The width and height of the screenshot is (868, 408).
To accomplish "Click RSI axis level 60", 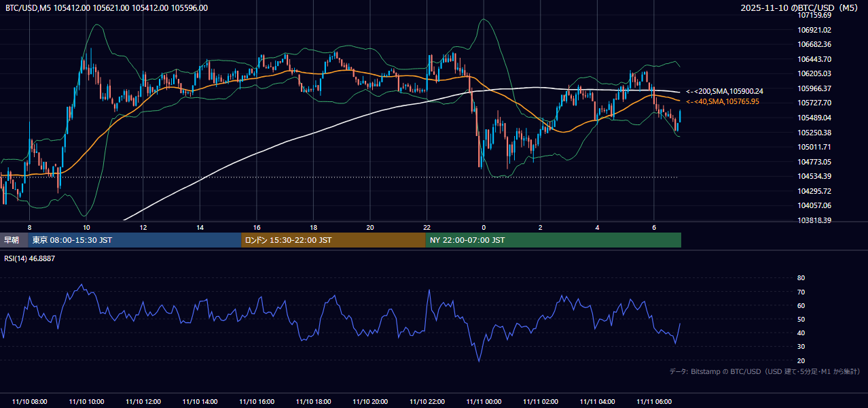I will click(x=801, y=305).
